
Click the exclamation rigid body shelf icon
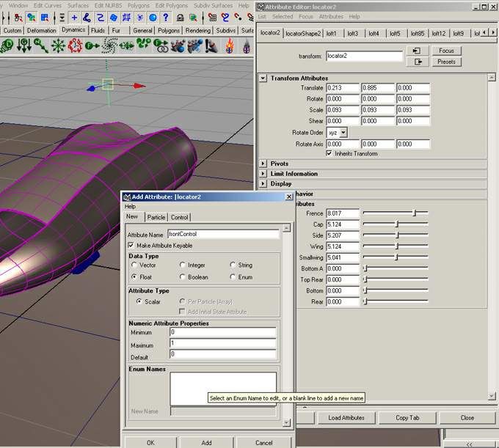coord(211,46)
